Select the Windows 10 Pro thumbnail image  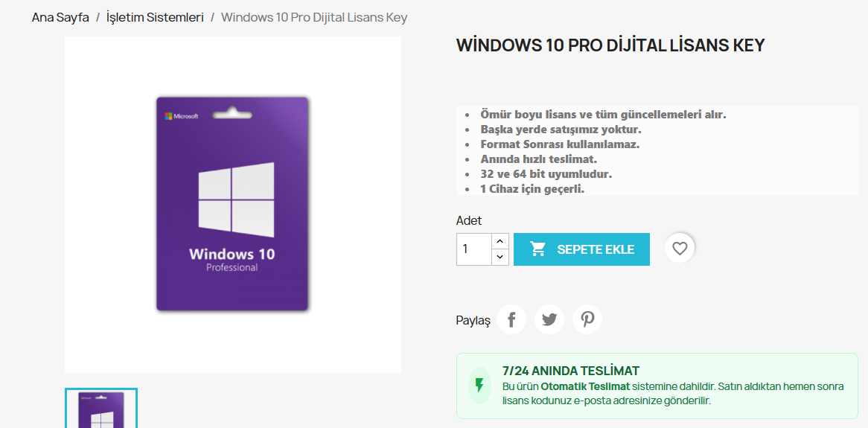101,409
